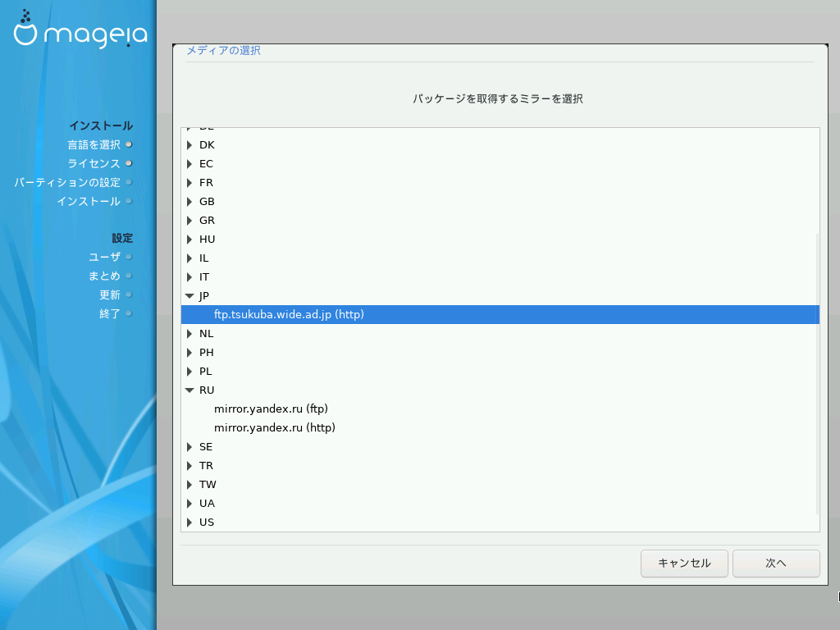Select the EC country label
The width and height of the screenshot is (840, 630).
[206, 164]
